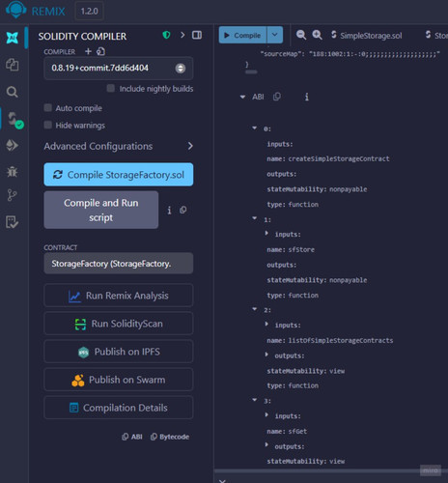Screen dimensions: 448x483
Task: Expand outputs of listOfSimpleStorageContracts
Action: tap(266, 355)
